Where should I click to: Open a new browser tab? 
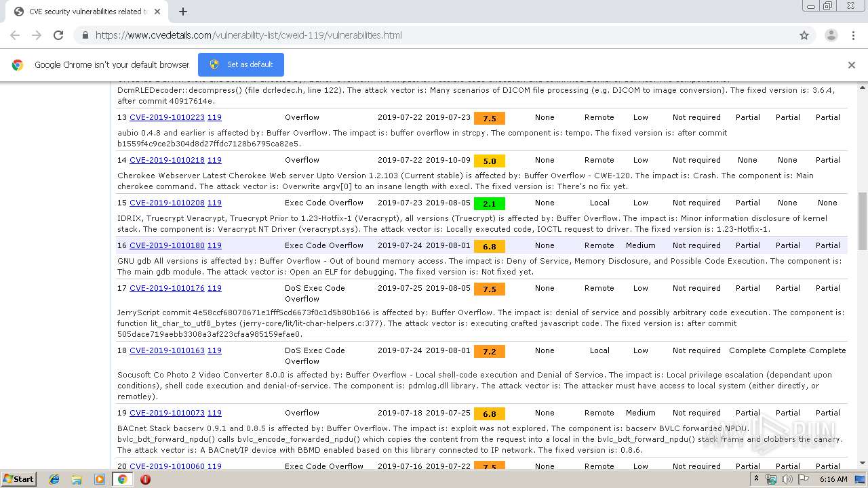[x=183, y=12]
